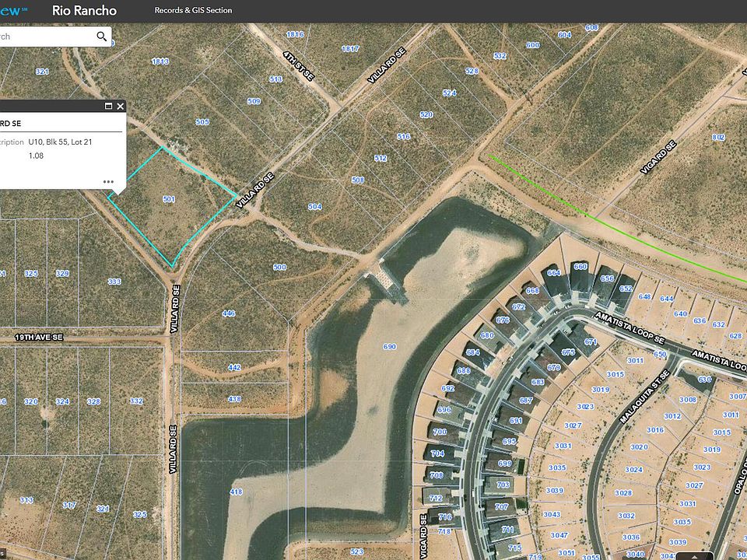Select parcel 501 highlighted in cyan

[x=169, y=200]
